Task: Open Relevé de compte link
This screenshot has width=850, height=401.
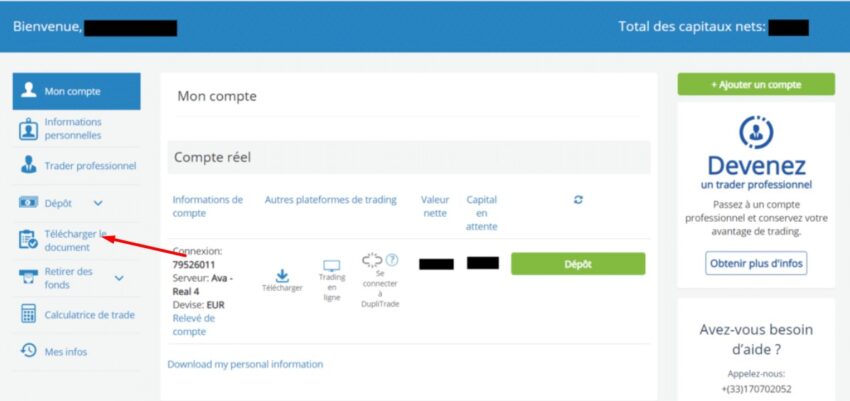Action: click(194, 325)
